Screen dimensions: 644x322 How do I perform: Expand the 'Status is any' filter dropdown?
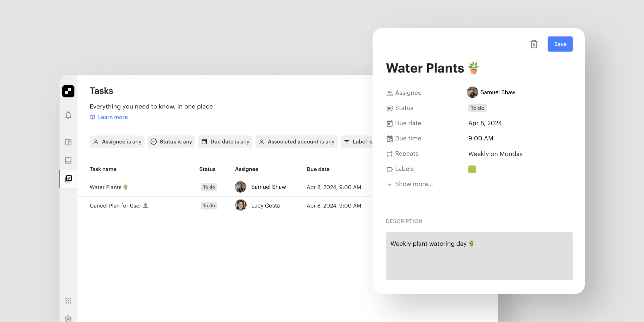tap(171, 141)
